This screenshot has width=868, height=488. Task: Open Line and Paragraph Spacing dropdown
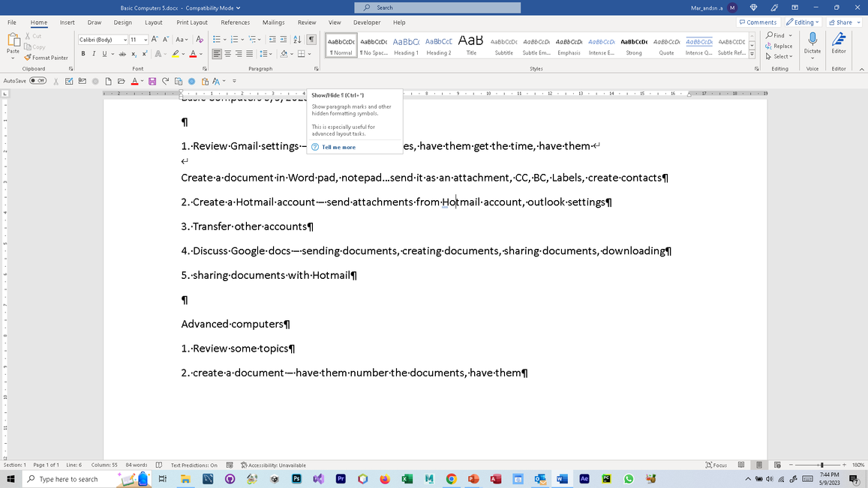click(x=266, y=54)
